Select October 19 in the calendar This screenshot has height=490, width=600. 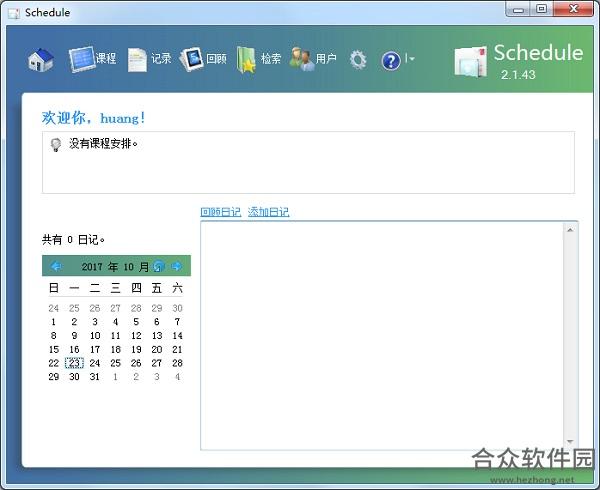pyautogui.click(x=136, y=350)
